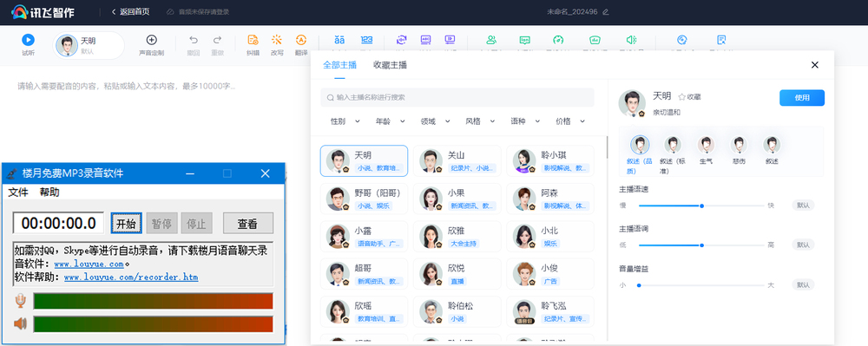Image resolution: width=868 pixels, height=346 pixels.
Task: Click the ăā polyphone pronunciation icon
Action: tap(339, 40)
